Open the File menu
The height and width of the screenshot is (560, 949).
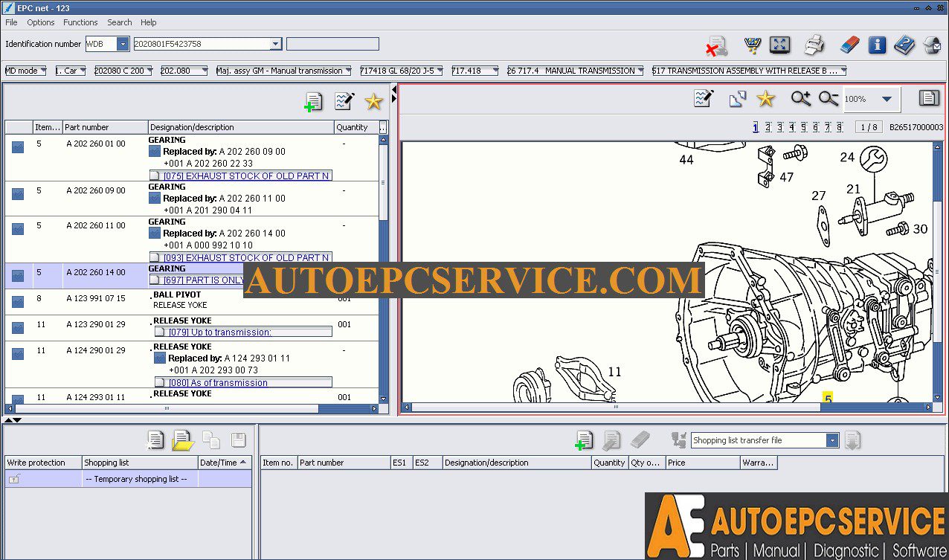pyautogui.click(x=11, y=22)
